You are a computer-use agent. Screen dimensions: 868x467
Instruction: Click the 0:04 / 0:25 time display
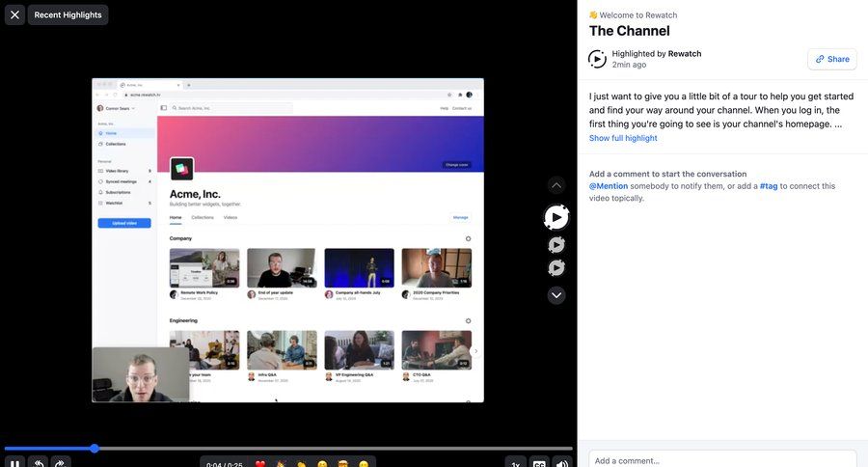coord(224,464)
